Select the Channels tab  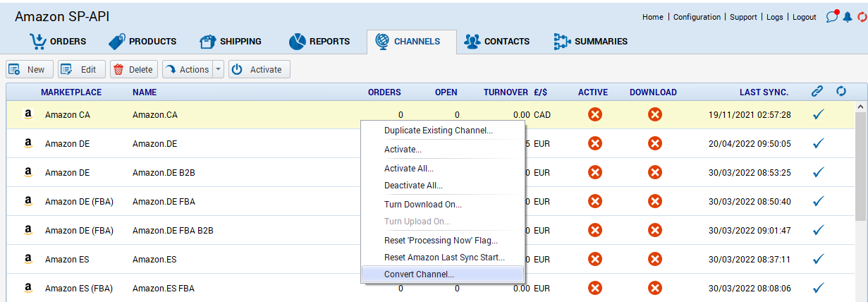coord(411,42)
